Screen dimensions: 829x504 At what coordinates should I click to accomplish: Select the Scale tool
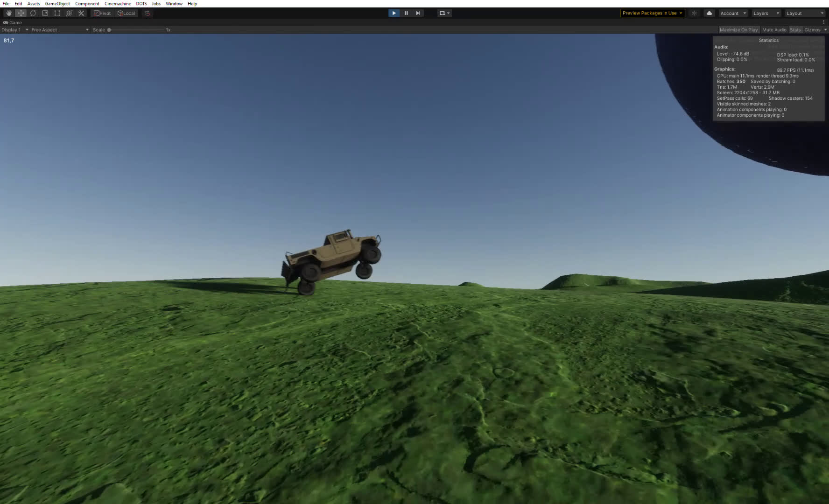coord(45,13)
